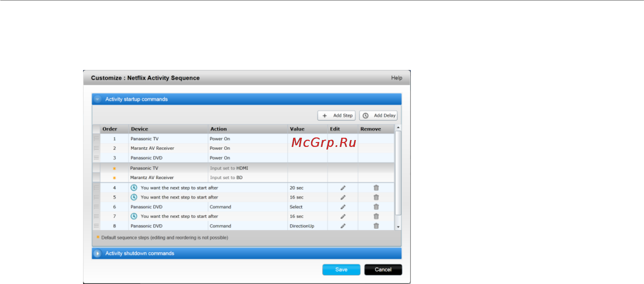Click the 'Input set to BD' action
This screenshot has height=284, width=644.
click(226, 178)
